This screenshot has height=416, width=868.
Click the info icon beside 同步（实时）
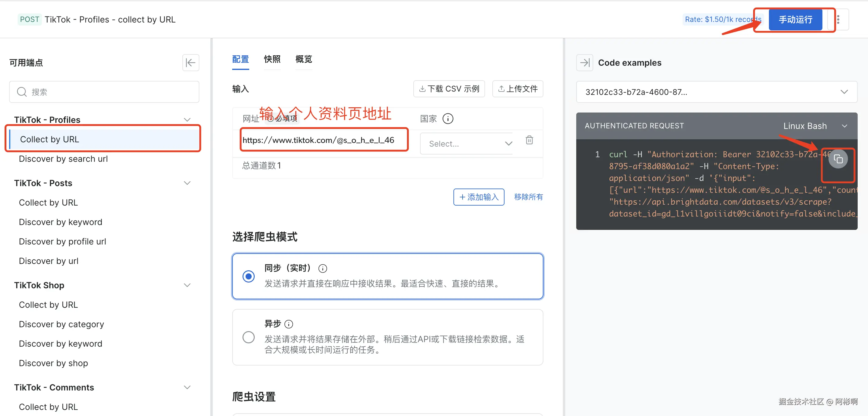click(x=322, y=268)
